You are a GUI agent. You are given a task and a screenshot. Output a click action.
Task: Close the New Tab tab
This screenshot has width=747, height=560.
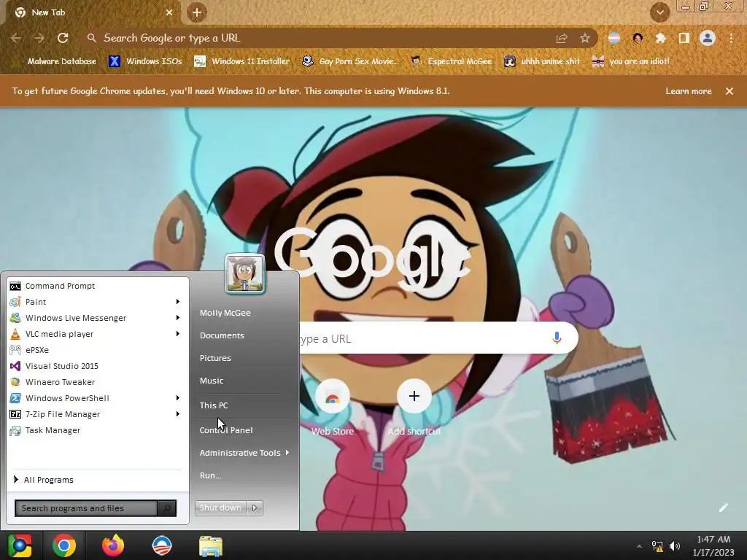point(169,12)
